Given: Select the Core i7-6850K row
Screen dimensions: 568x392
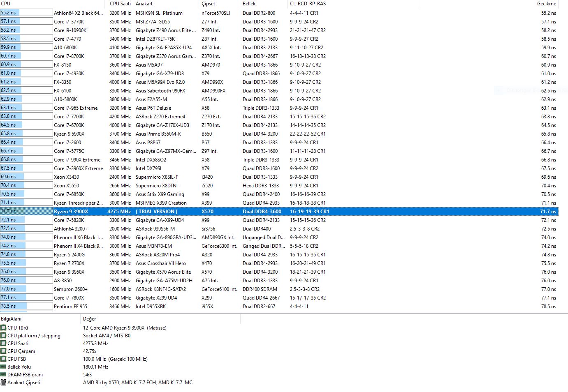Looking at the screenshot, I should click(x=279, y=194).
